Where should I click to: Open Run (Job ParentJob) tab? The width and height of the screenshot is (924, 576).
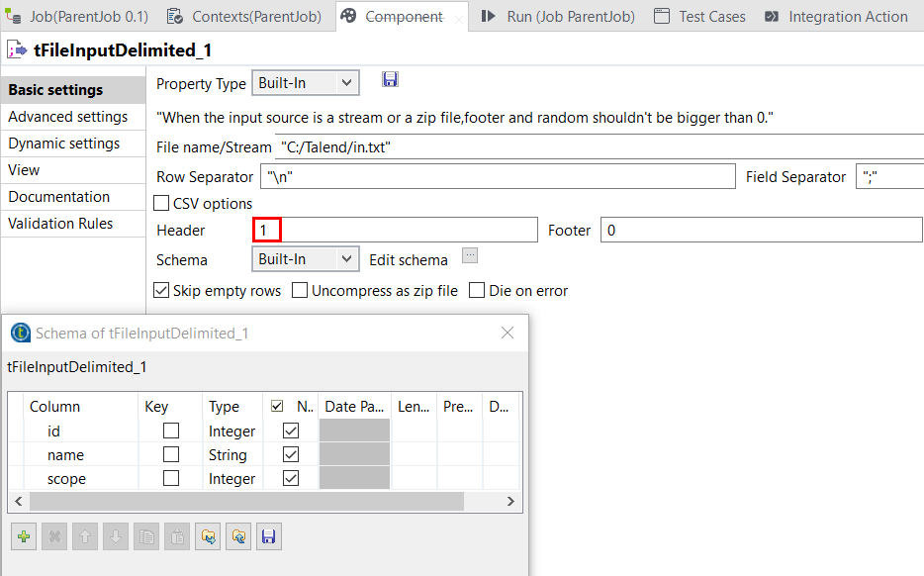(571, 17)
